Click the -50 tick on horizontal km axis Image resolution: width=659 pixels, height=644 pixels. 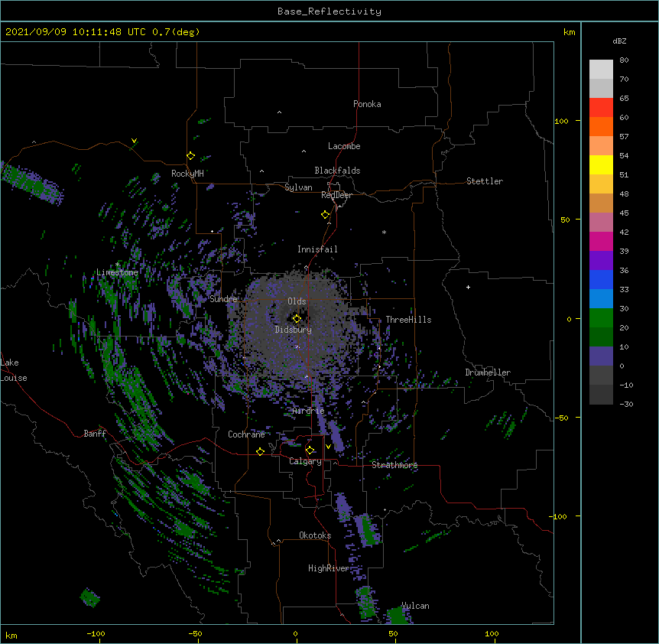click(x=195, y=633)
